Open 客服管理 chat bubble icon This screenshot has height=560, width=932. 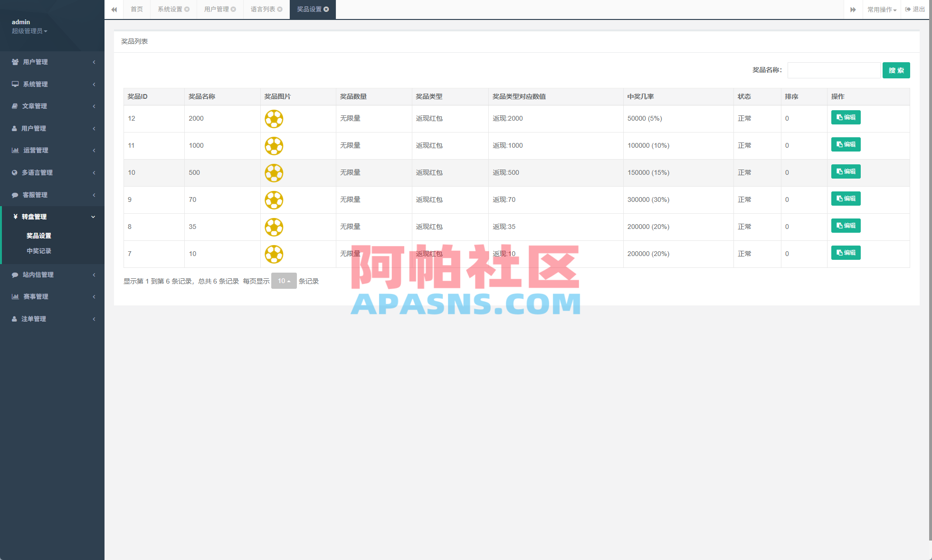point(14,195)
